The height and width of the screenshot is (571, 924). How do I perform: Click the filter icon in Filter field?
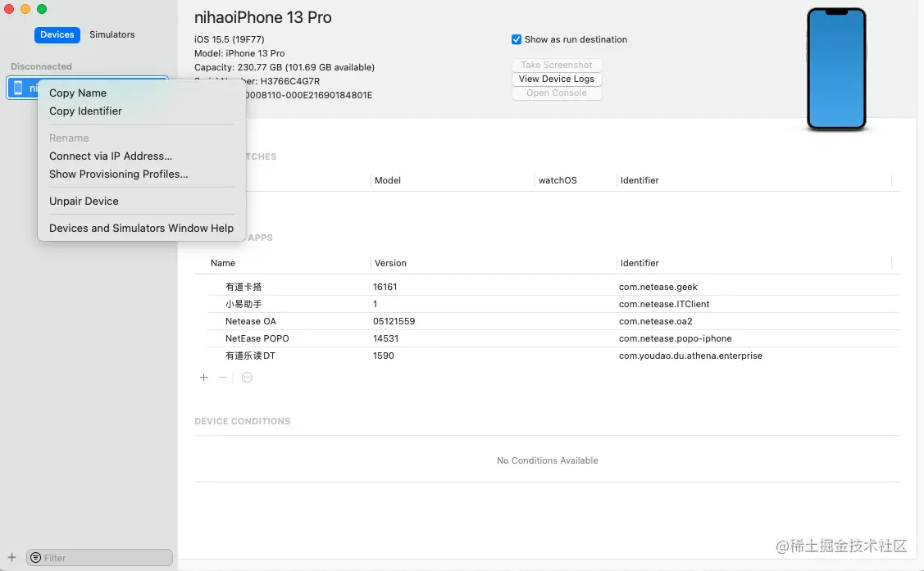point(35,557)
